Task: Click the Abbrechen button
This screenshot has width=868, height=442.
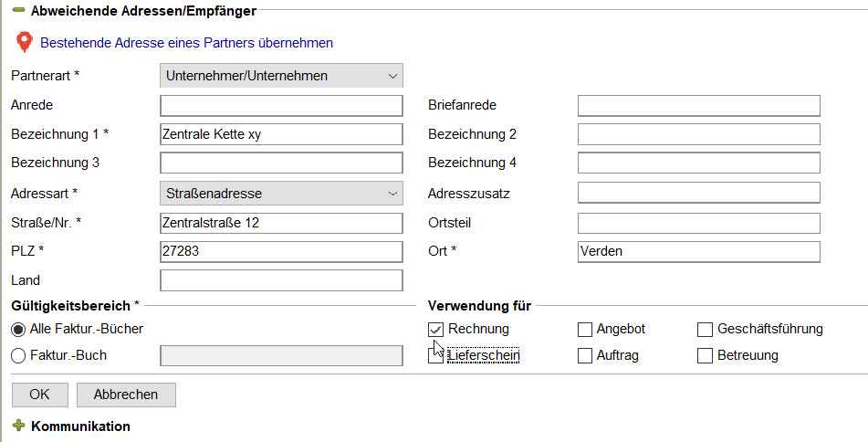Action: click(x=126, y=395)
